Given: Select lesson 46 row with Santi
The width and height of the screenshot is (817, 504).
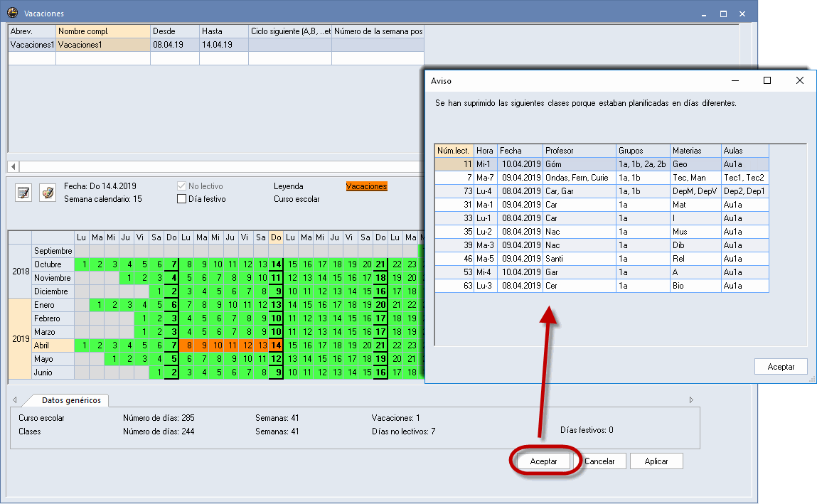Looking at the screenshot, I should 602,259.
